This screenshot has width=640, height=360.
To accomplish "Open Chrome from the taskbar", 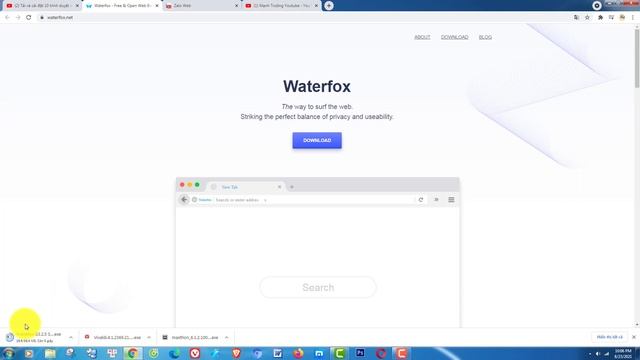I will tap(132, 353).
